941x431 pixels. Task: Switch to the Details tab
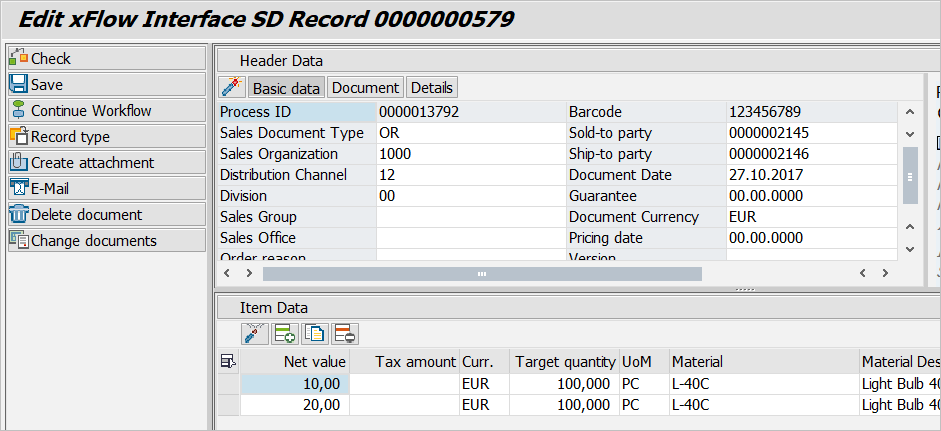coord(432,88)
